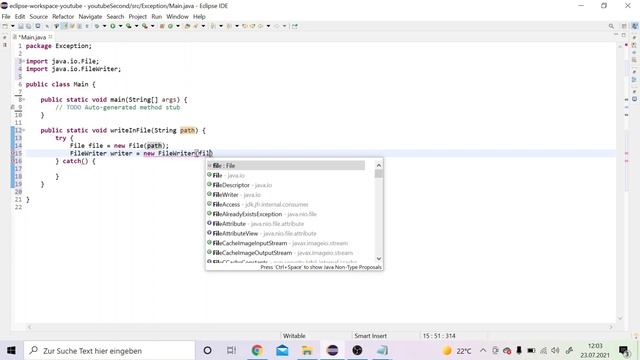
Task: Open File Explorer from the taskbar
Action: (307, 351)
